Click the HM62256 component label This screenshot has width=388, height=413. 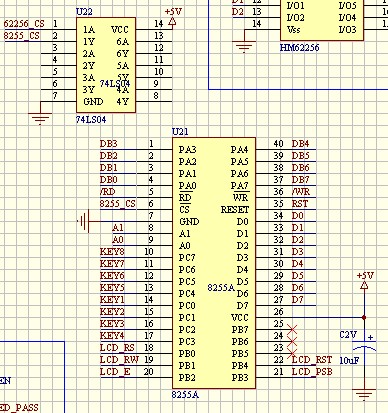pyautogui.click(x=299, y=48)
